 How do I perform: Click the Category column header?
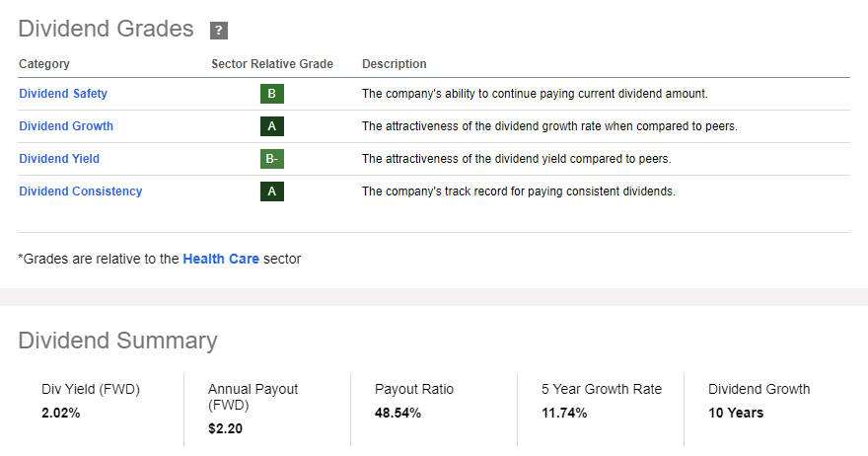tap(44, 64)
